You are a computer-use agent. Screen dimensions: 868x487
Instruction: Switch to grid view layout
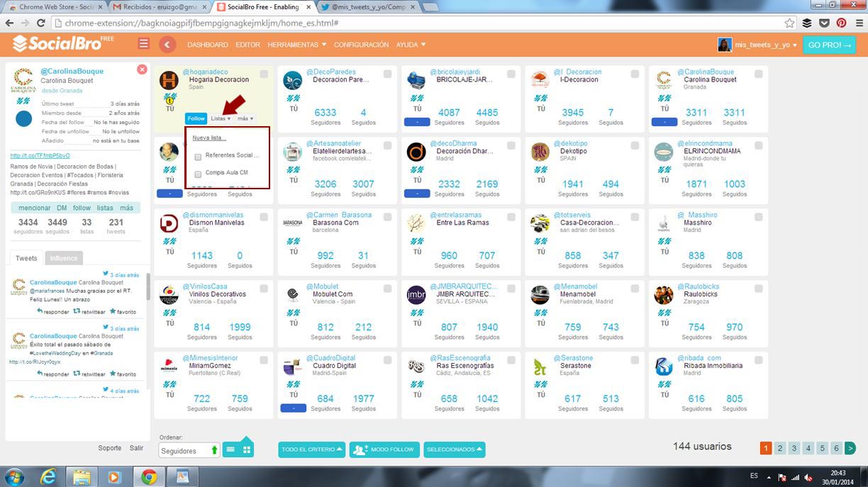(247, 449)
